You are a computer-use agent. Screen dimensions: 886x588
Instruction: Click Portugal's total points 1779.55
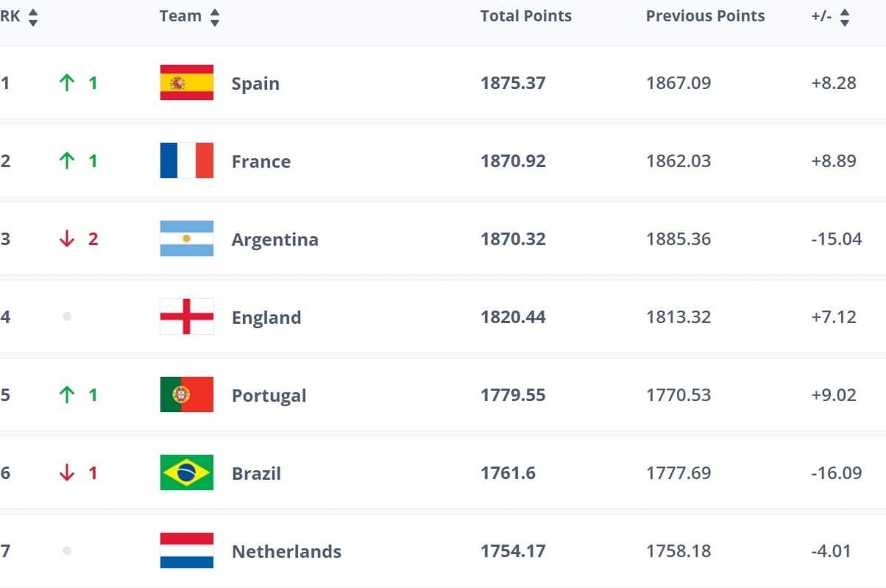pyautogui.click(x=513, y=395)
